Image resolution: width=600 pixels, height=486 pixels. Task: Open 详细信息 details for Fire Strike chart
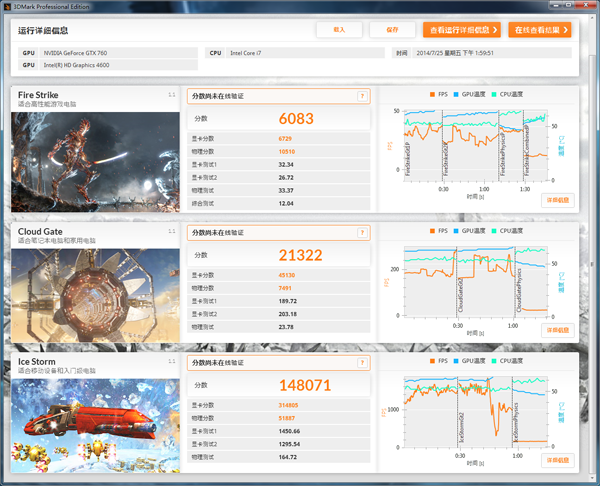(x=558, y=200)
